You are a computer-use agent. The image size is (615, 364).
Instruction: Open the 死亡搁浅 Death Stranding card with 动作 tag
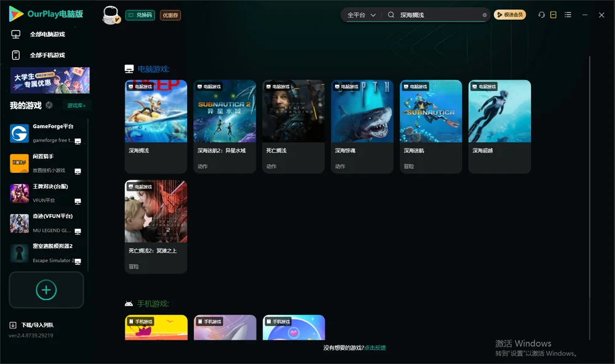click(x=293, y=127)
